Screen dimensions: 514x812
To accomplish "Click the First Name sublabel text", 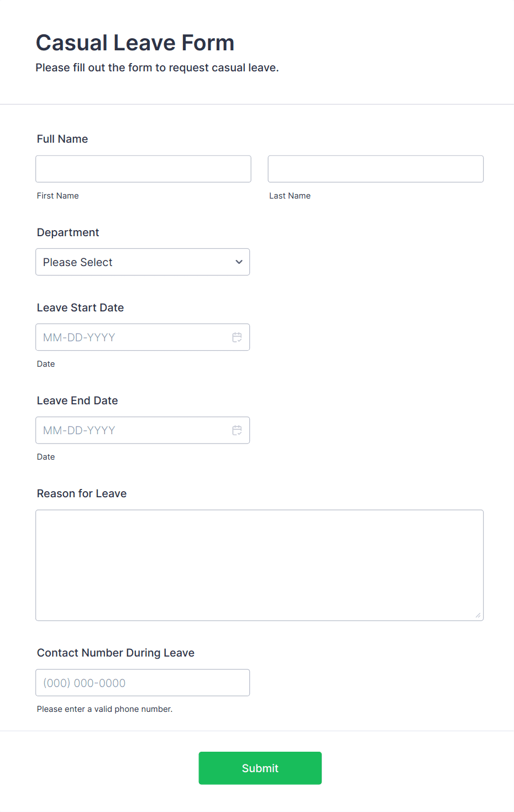I will (x=57, y=195).
